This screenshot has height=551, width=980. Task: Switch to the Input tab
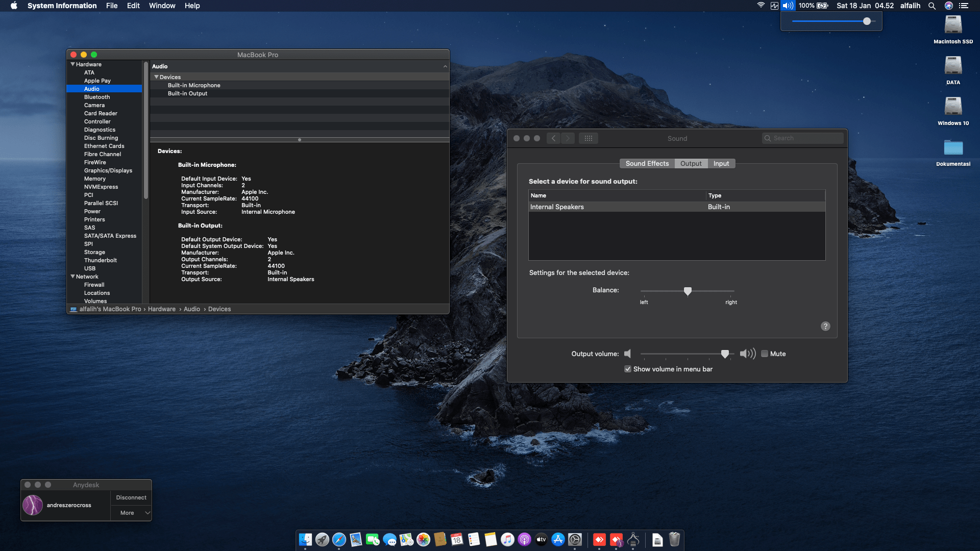721,163
